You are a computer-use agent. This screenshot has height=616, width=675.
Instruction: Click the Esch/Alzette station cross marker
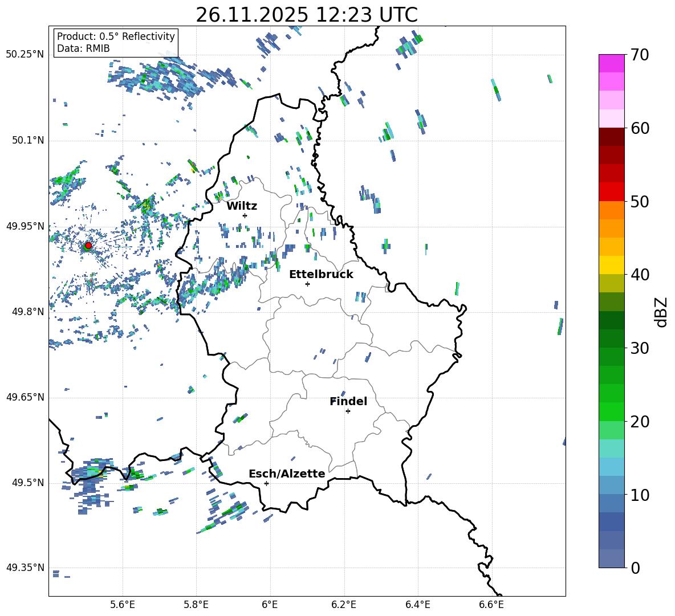pyautogui.click(x=266, y=483)
